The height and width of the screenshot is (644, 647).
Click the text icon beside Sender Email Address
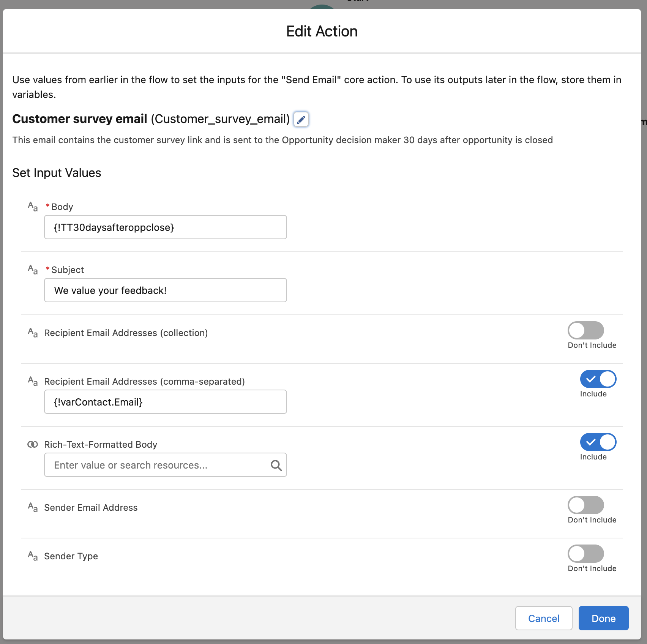pos(33,507)
